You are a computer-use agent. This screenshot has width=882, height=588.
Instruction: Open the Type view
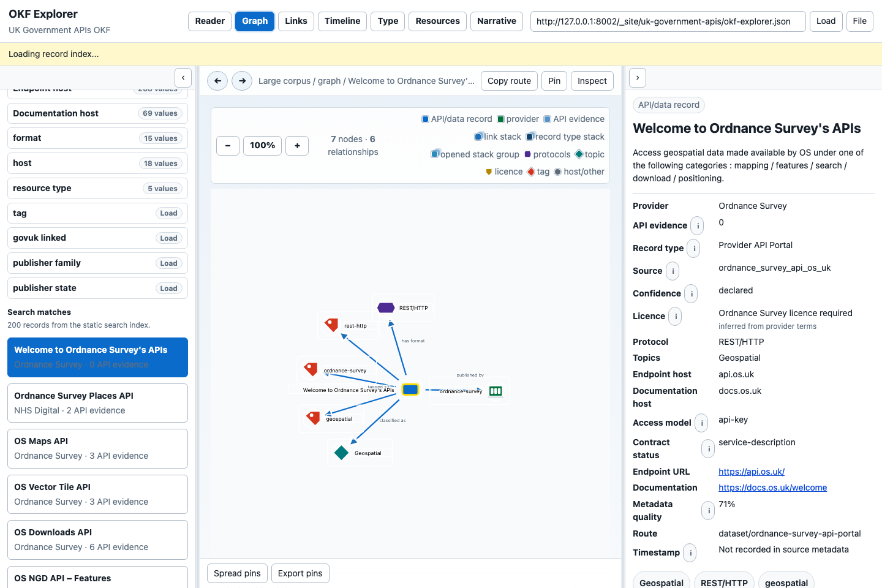pyautogui.click(x=388, y=21)
